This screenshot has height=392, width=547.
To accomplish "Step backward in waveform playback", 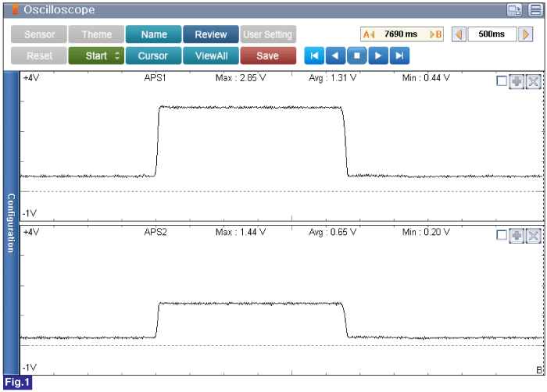I will point(335,55).
